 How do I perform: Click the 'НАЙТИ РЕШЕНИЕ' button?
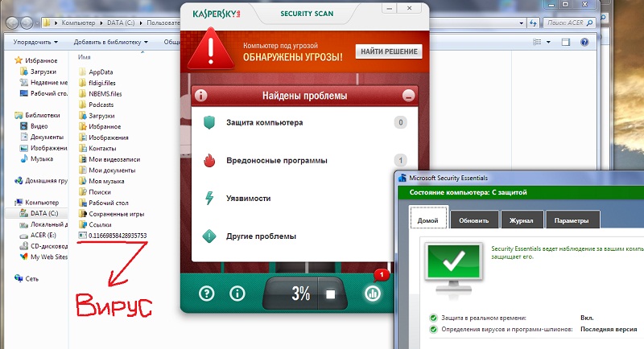389,51
